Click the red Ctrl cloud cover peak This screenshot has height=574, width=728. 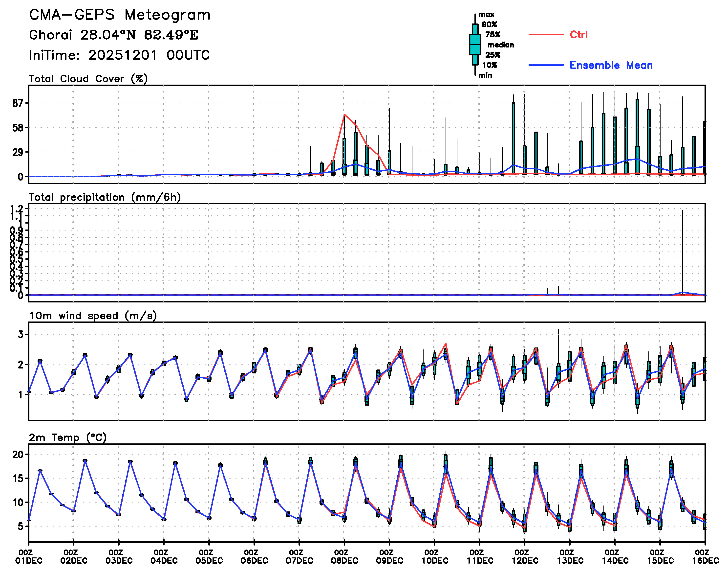[344, 115]
